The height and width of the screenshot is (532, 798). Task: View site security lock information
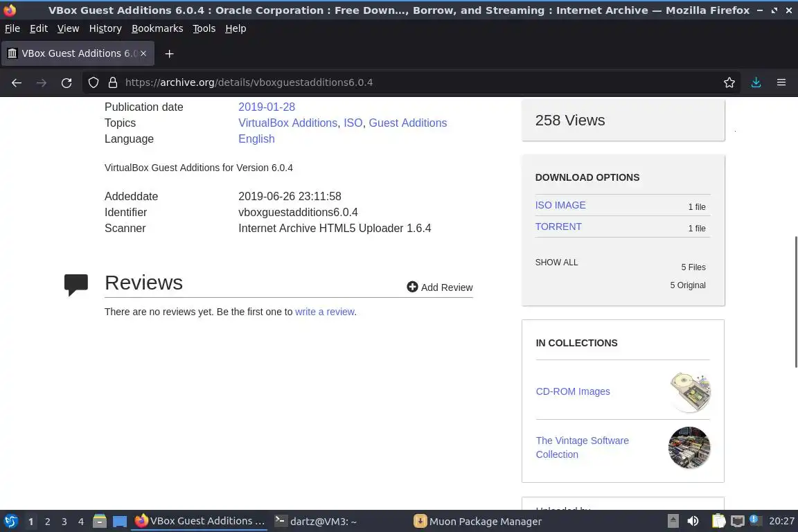tap(113, 82)
